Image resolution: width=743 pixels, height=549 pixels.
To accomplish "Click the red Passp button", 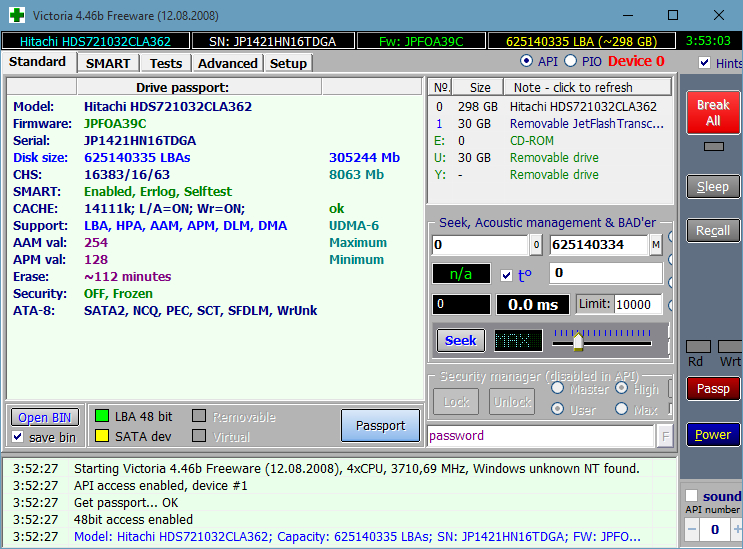I will [x=713, y=388].
